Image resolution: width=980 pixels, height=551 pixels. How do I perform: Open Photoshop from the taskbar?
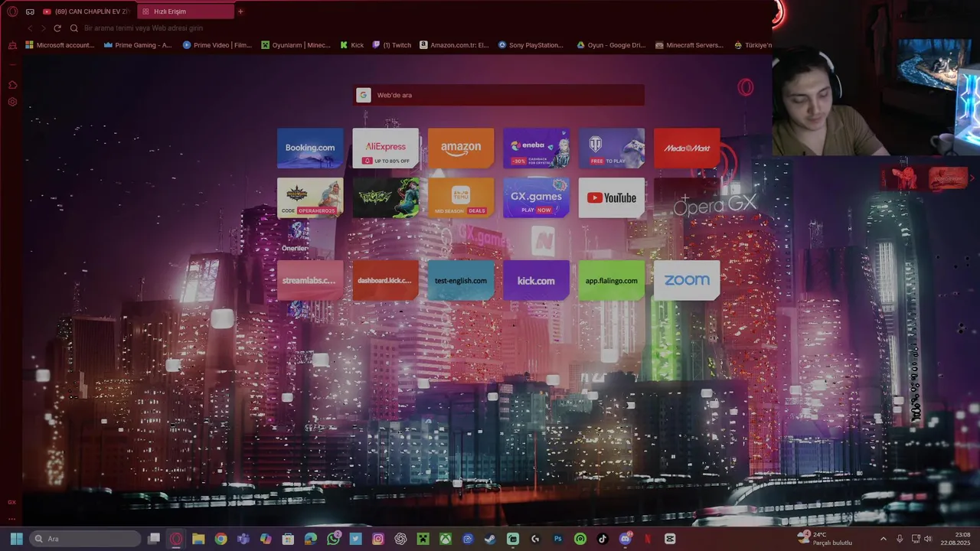tap(557, 539)
